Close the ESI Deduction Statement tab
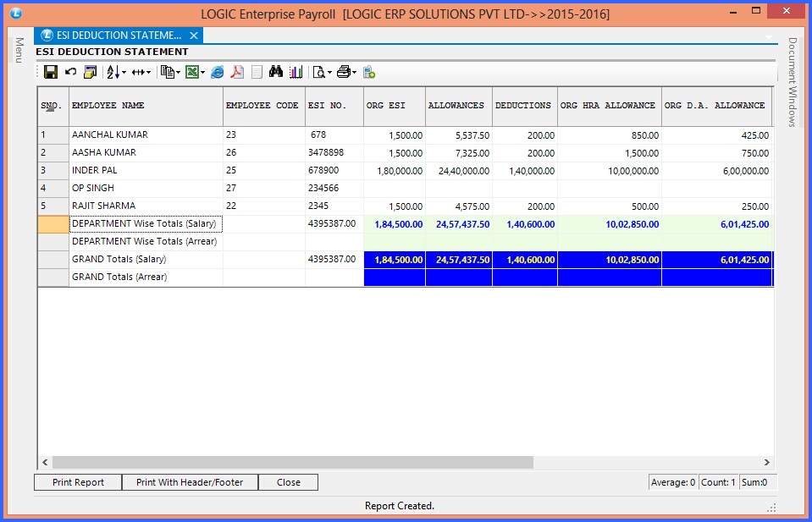Image resolution: width=812 pixels, height=522 pixels. pos(194,36)
